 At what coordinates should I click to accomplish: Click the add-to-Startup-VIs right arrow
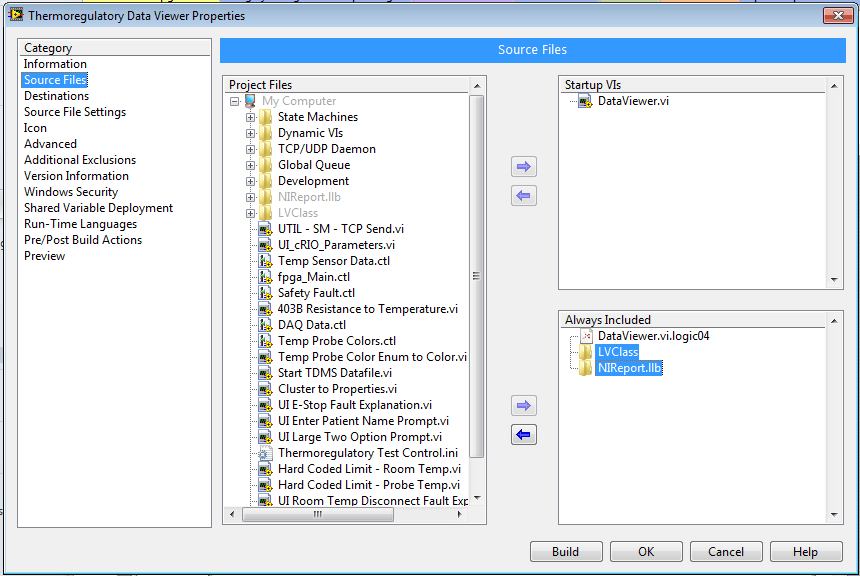[524, 167]
